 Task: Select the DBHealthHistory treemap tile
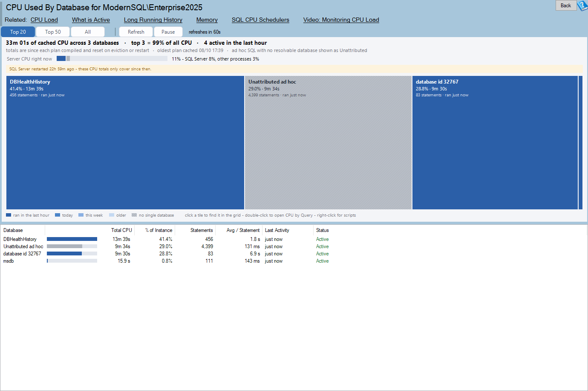(x=125, y=142)
